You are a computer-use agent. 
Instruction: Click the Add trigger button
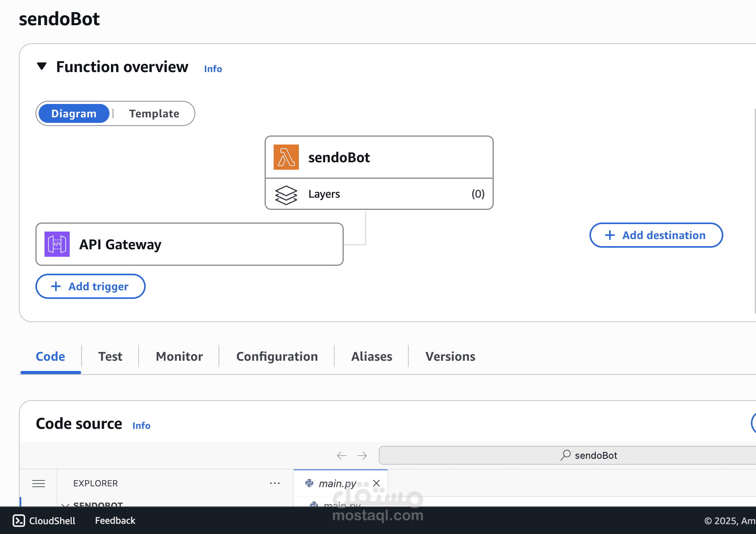tap(90, 286)
